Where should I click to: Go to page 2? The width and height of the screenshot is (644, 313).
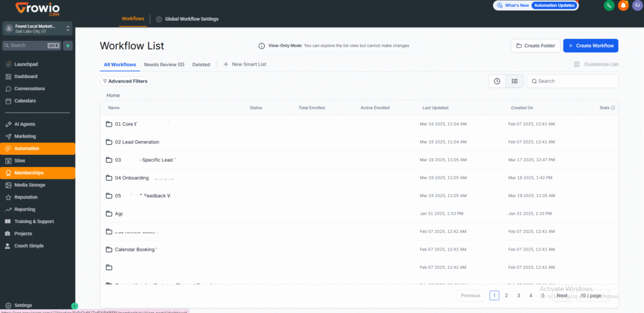(506, 295)
